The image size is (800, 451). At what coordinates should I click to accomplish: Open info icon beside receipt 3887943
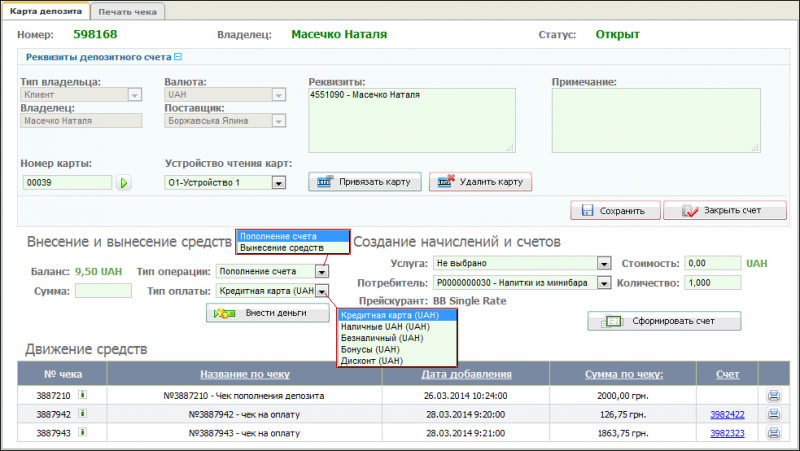pyautogui.click(x=83, y=433)
